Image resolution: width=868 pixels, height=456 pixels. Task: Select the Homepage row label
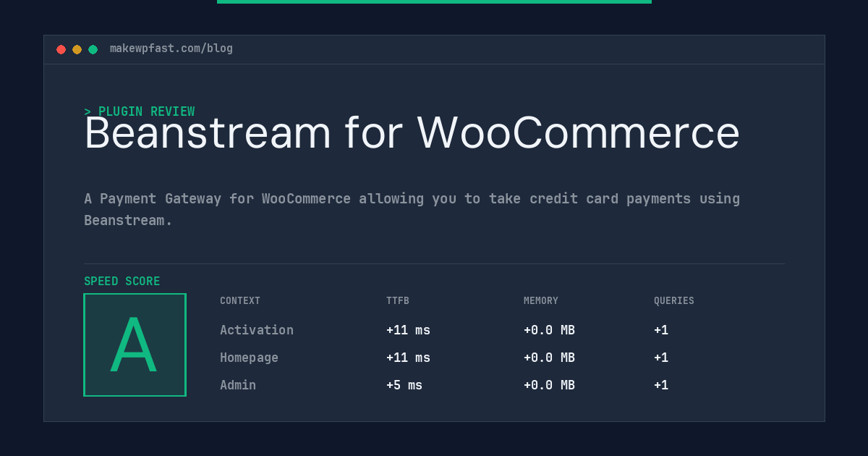(249, 358)
